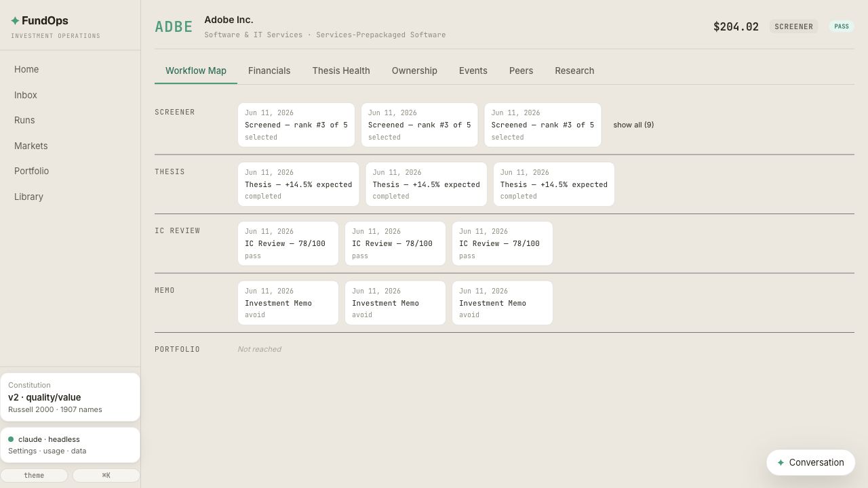Open the third IC Review 78/100 card

(502, 244)
